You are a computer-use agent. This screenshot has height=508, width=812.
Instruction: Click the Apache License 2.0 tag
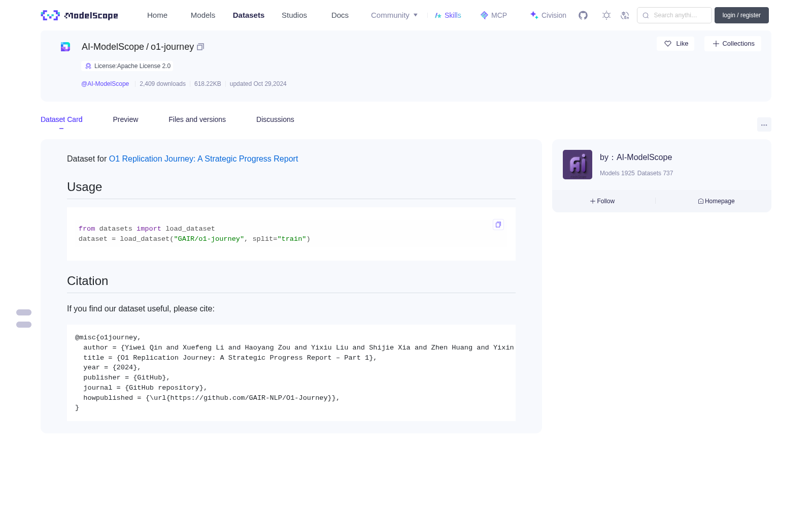pos(127,66)
